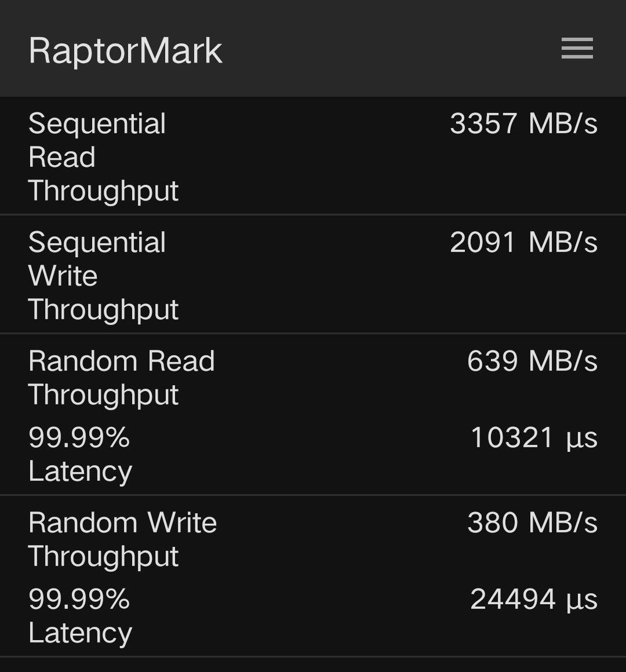
Task: Select the Sequential Write Throughput label
Action: click(103, 276)
